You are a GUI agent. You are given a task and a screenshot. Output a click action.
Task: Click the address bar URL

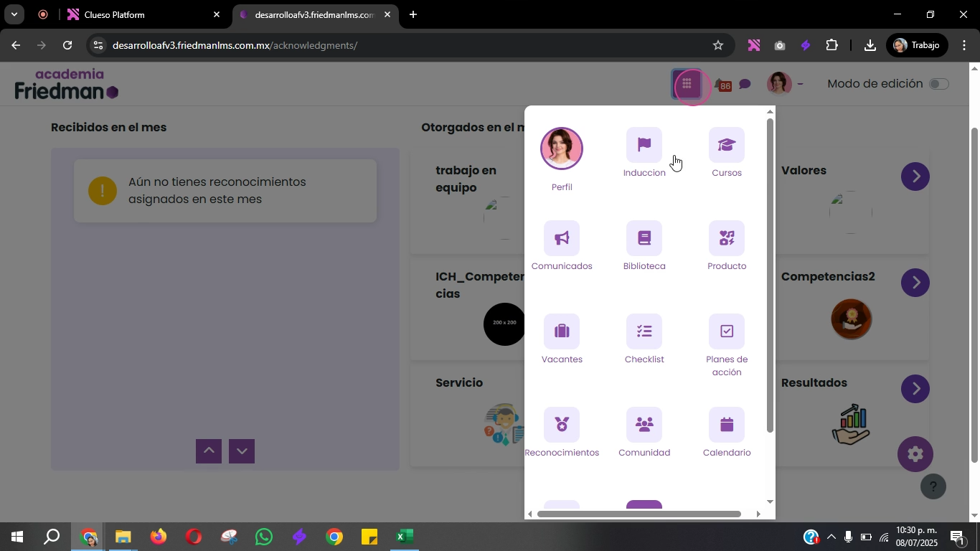pyautogui.click(x=235, y=45)
